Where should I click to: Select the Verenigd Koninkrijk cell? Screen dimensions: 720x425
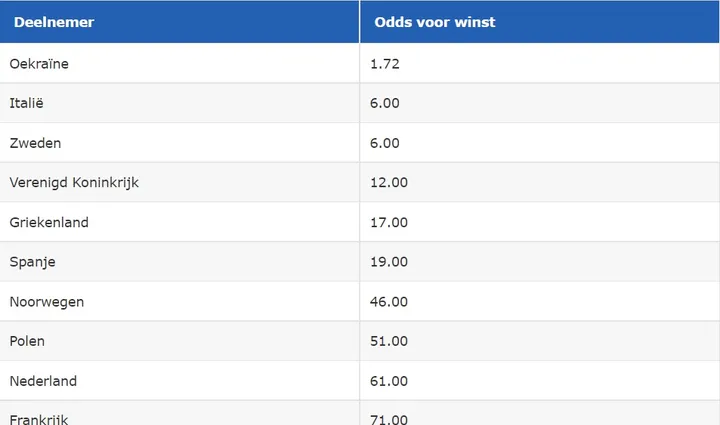pos(74,182)
